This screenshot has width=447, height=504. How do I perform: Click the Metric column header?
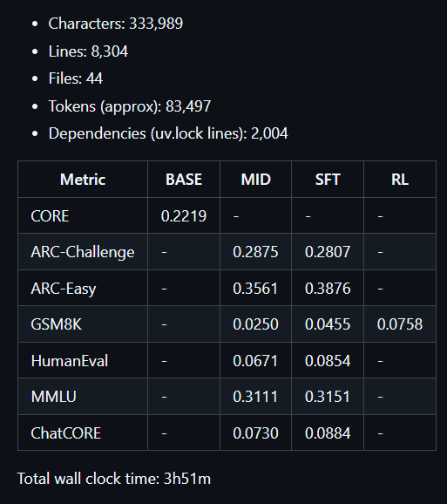[83, 180]
